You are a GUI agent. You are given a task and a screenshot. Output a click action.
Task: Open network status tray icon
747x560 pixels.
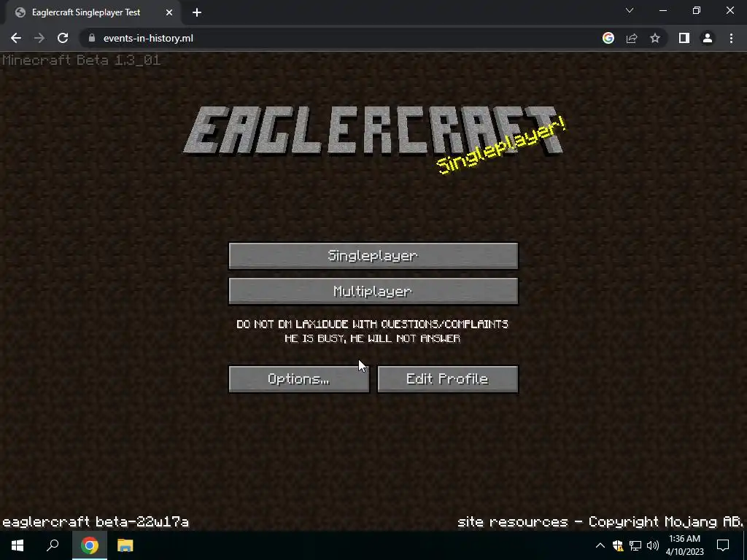pyautogui.click(x=635, y=545)
